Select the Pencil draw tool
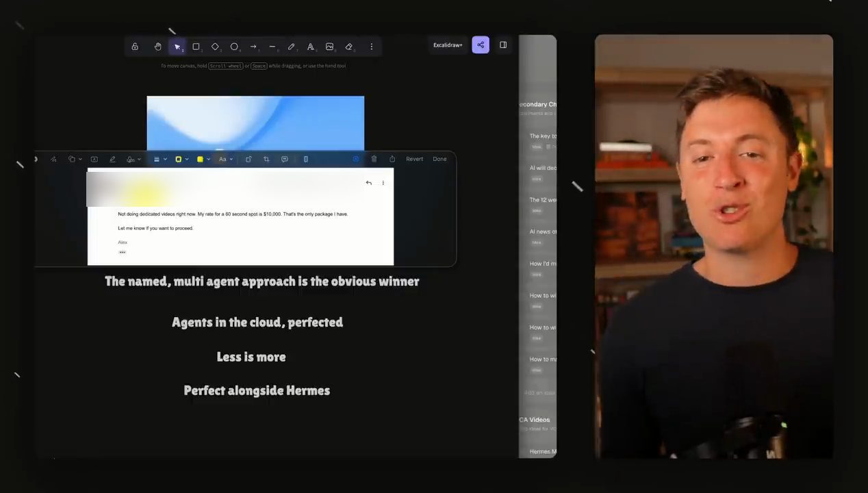The width and height of the screenshot is (868, 493). [x=292, y=47]
